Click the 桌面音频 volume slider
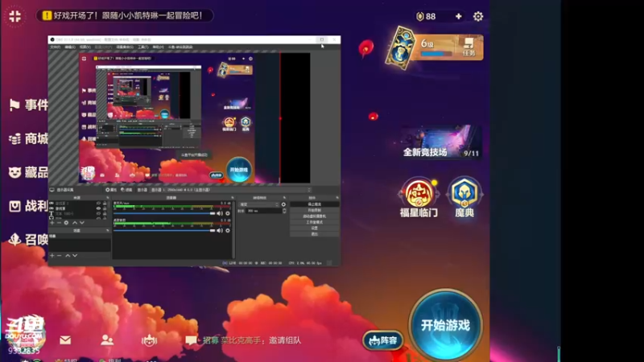 (x=164, y=231)
